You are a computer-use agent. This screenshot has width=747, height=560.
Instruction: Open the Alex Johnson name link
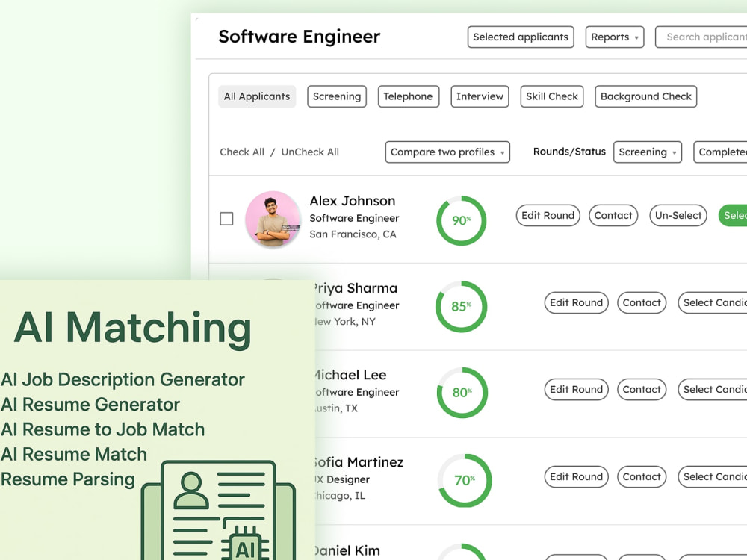(353, 201)
